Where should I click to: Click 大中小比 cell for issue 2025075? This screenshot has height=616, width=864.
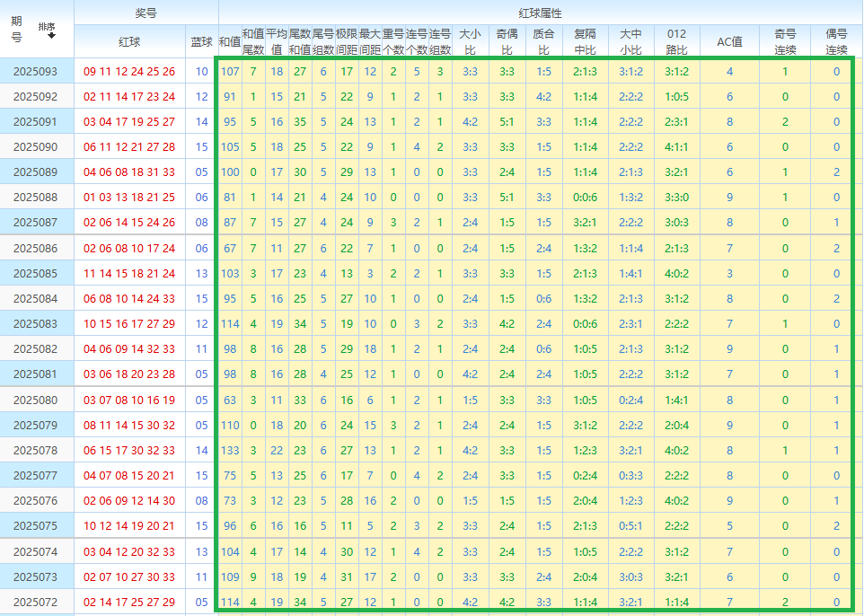tap(630, 526)
